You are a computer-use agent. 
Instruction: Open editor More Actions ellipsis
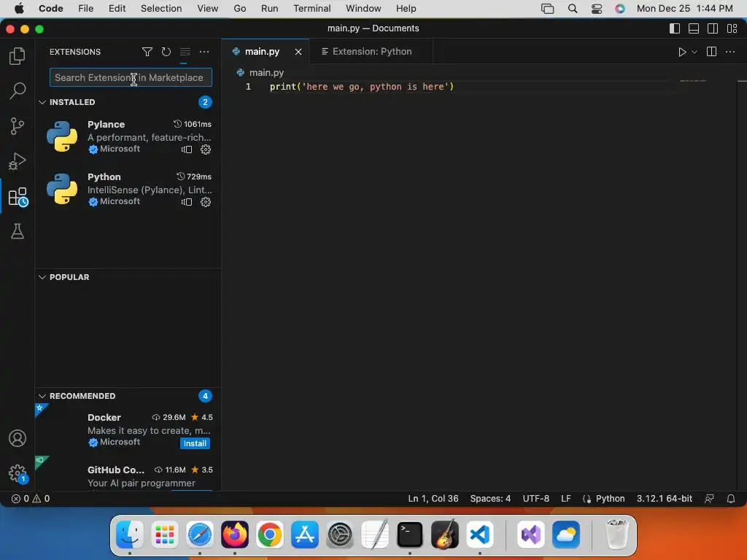[729, 52]
